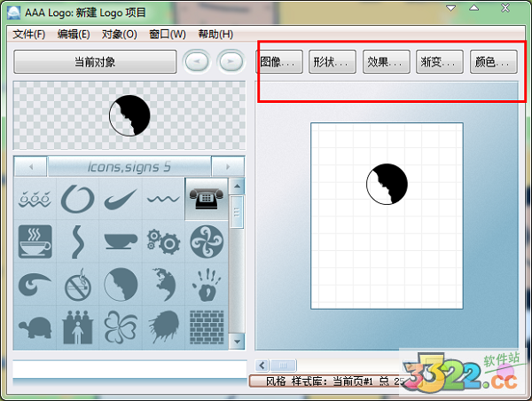Pick the steaming coffee cup sign icon

point(35,241)
